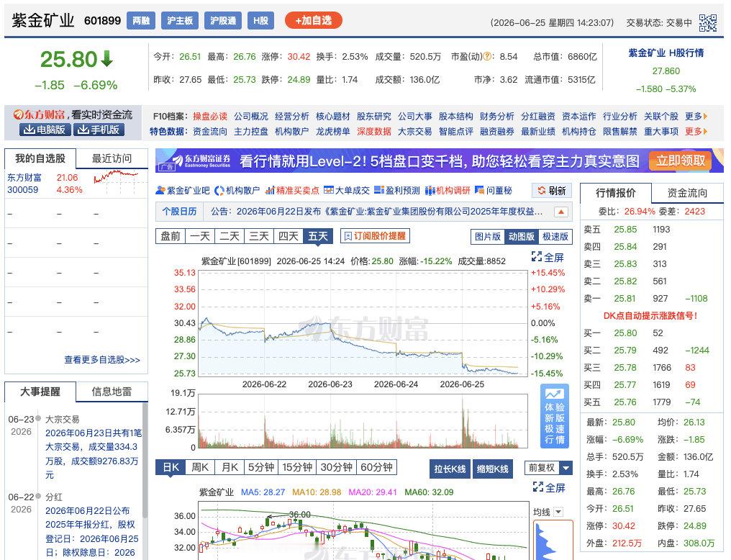Select 三天 time range
This screenshot has width=731, height=560.
pyautogui.click(x=259, y=236)
